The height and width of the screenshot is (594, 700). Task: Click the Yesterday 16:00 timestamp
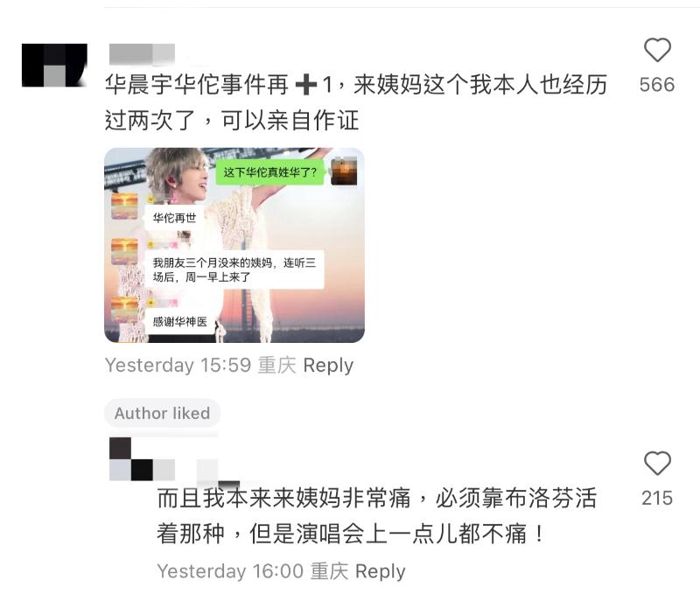tap(230, 571)
